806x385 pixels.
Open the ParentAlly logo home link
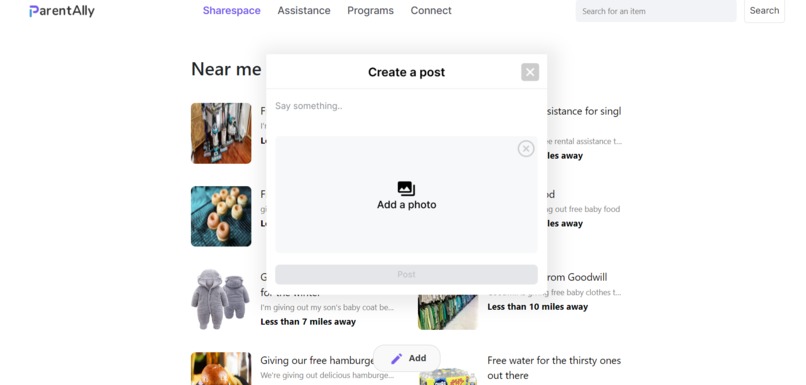[62, 11]
